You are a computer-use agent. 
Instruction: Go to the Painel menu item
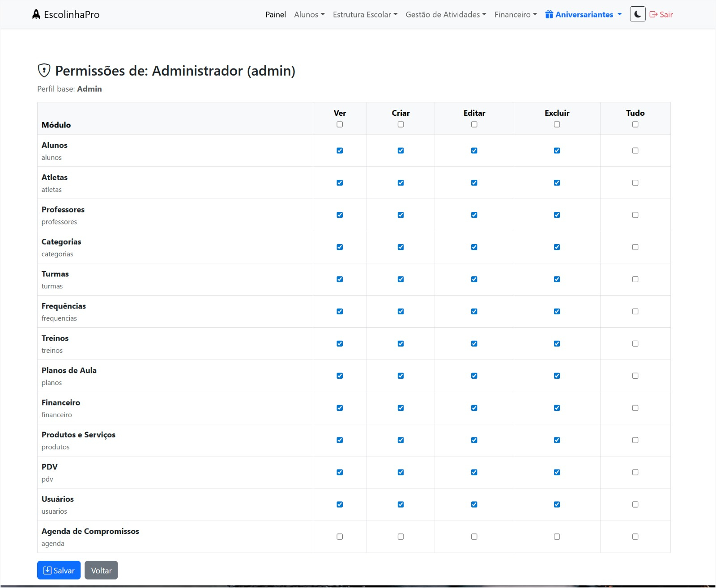click(276, 14)
